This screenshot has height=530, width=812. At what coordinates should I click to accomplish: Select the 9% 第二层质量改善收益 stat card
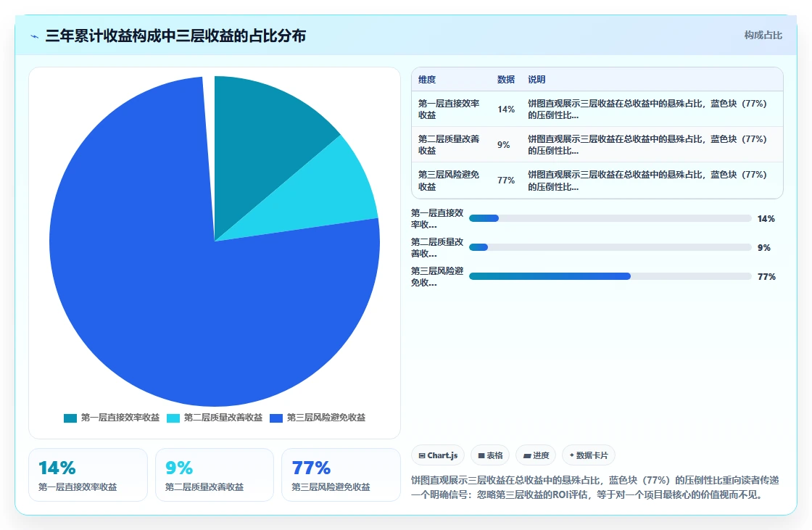(215, 475)
